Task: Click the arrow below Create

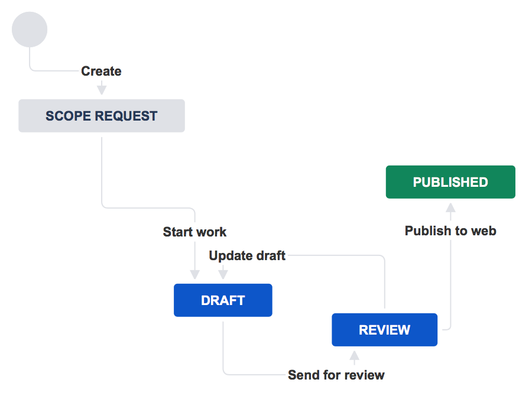Action: 101,87
